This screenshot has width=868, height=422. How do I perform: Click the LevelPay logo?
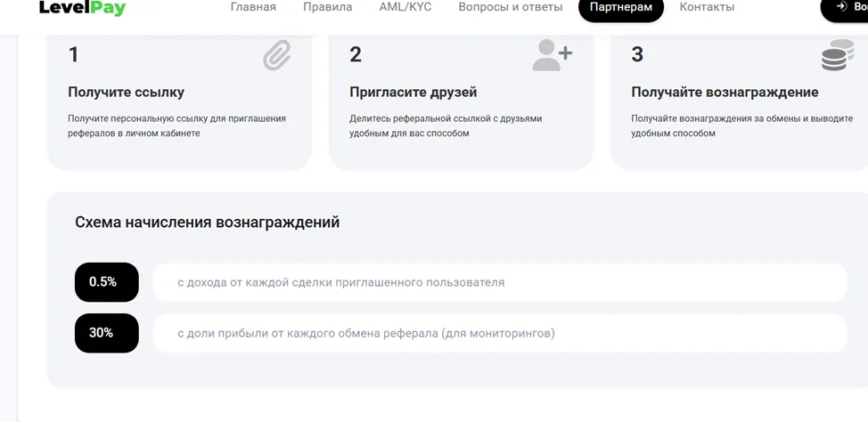pyautogui.click(x=83, y=7)
